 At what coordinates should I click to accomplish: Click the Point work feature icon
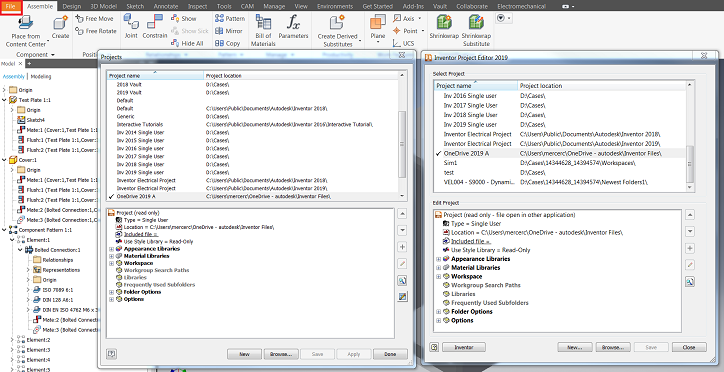[397, 31]
